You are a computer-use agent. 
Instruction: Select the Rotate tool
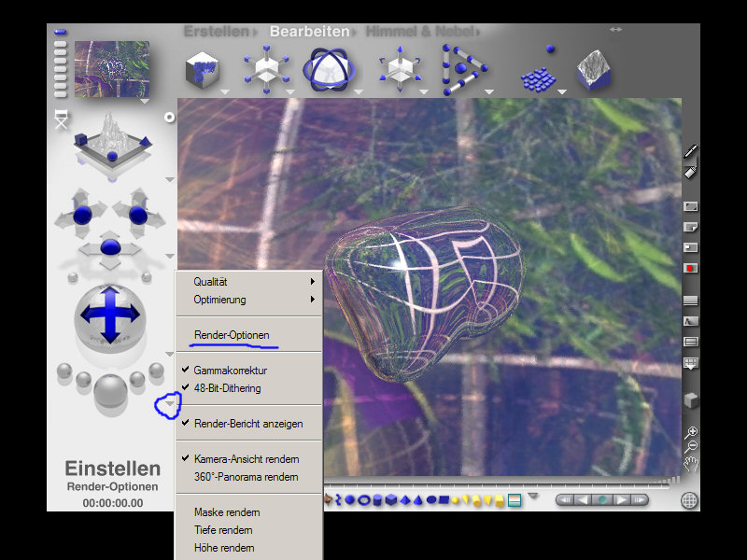tap(329, 70)
